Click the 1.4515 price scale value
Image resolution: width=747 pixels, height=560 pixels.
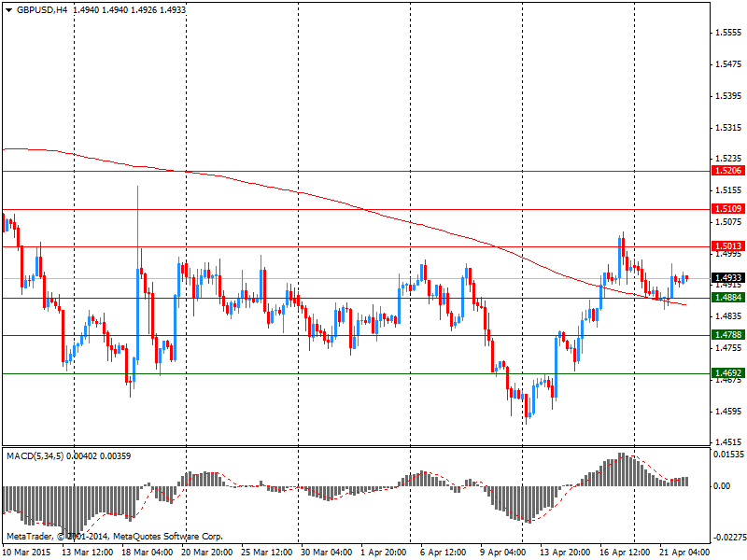(729, 442)
